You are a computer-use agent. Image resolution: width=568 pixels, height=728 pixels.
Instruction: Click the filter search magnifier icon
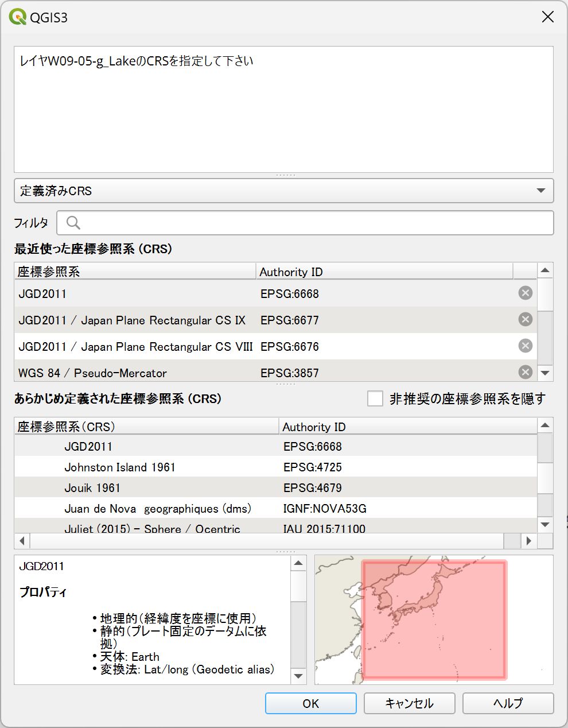click(x=73, y=223)
